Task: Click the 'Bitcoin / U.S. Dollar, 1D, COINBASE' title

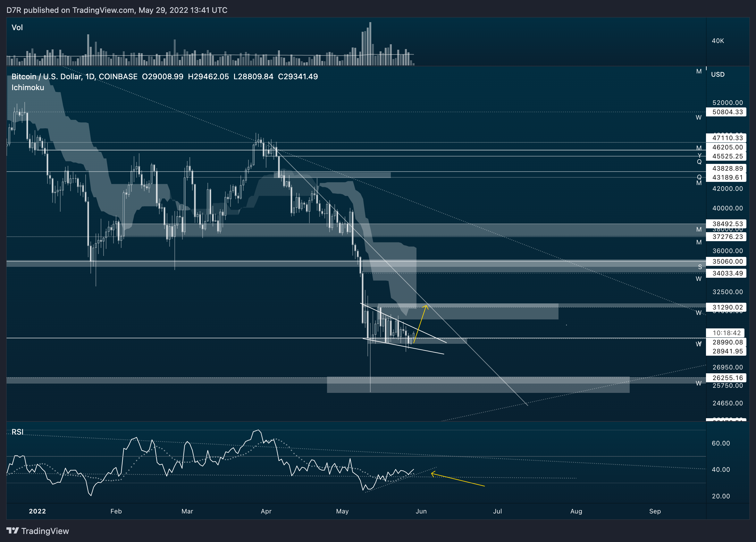Action: point(74,76)
